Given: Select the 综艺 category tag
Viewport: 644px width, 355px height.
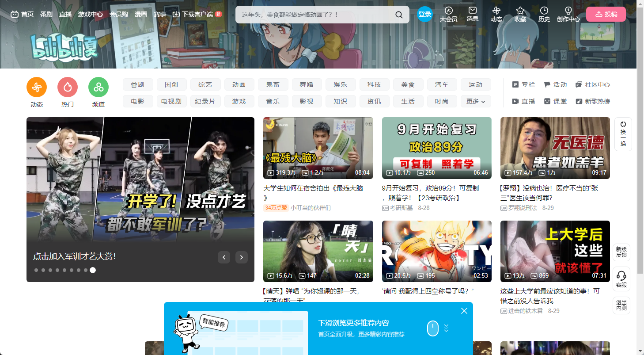Looking at the screenshot, I should [x=205, y=84].
